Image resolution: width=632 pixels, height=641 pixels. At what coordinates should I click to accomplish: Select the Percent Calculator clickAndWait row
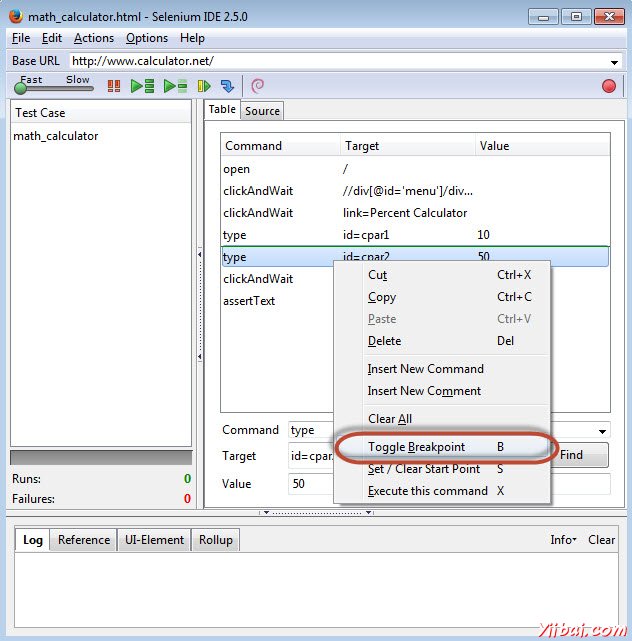click(415, 213)
